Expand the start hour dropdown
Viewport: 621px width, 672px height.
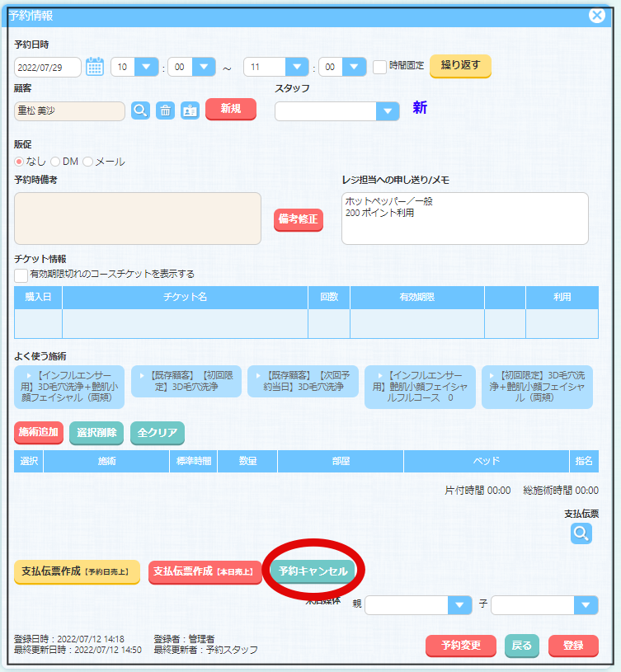146,67
